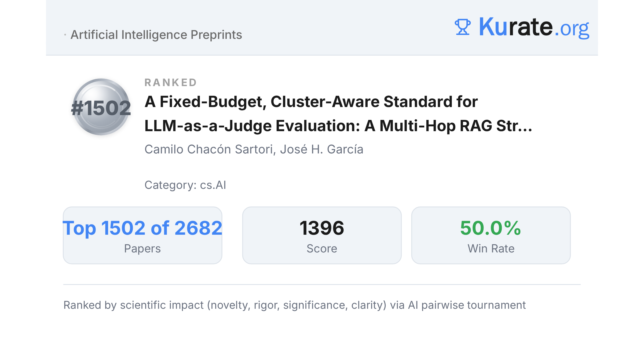Screen dimensions: 644x338
Task: Click the bullet dot before Artificial Intelligence
Action: click(65, 35)
